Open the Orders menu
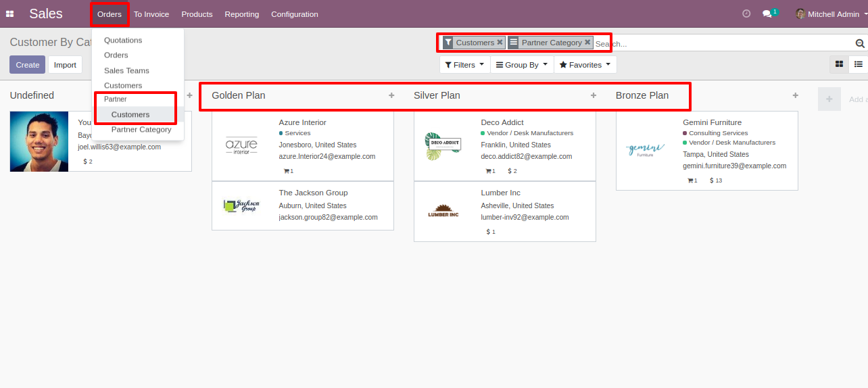Image resolution: width=868 pixels, height=388 pixels. (110, 14)
